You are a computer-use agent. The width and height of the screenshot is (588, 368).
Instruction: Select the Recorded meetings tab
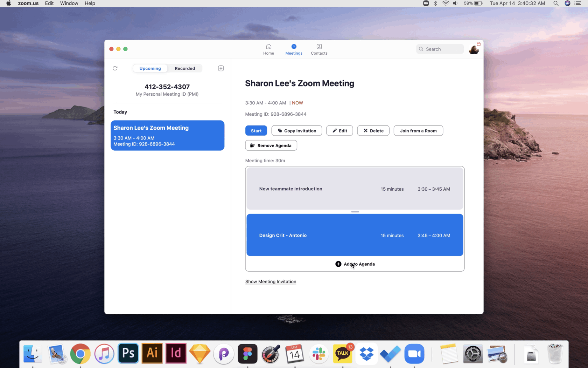coord(185,68)
